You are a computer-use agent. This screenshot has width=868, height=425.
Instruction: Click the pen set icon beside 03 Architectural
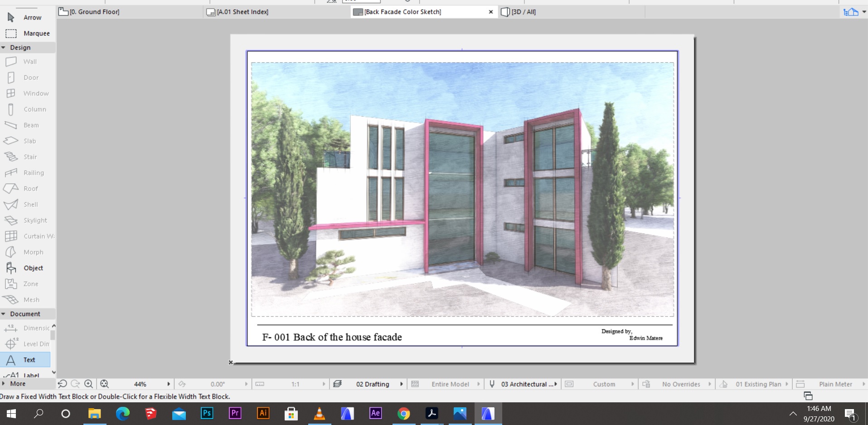click(492, 384)
